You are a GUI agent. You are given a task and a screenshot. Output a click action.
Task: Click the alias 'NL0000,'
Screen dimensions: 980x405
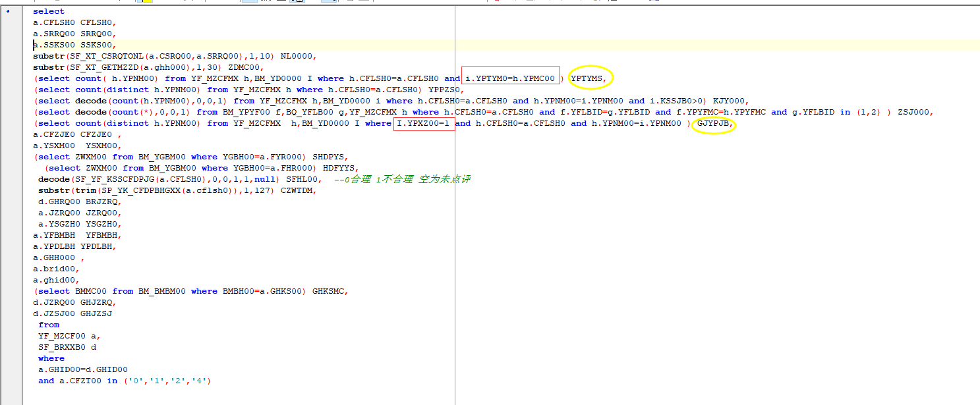pyautogui.click(x=299, y=56)
